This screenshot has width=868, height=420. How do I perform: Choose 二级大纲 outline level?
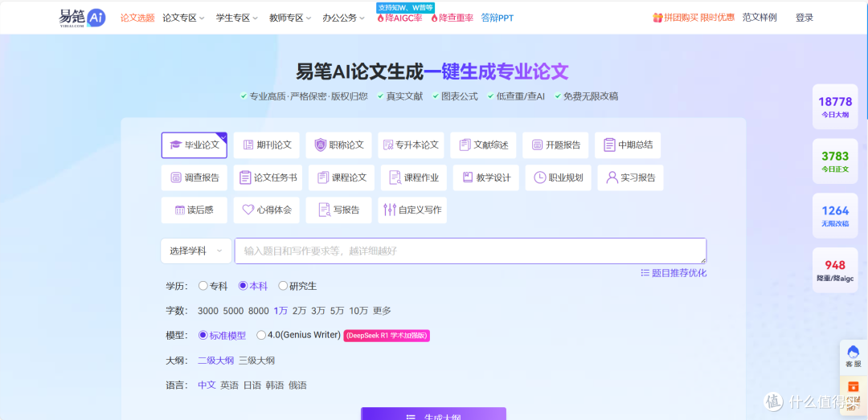216,361
